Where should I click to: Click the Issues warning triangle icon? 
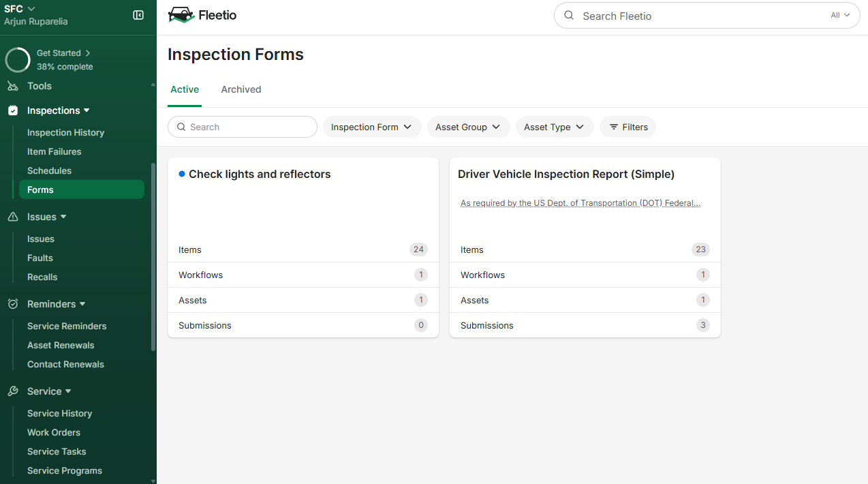pos(13,217)
